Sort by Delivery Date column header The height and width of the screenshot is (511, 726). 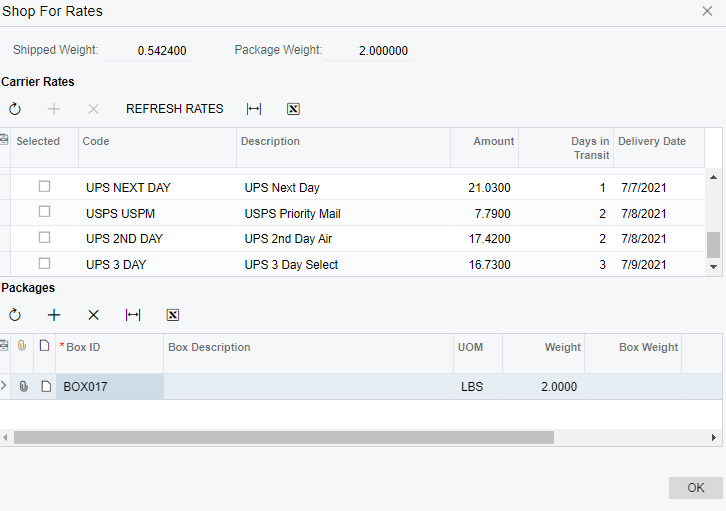pos(659,148)
